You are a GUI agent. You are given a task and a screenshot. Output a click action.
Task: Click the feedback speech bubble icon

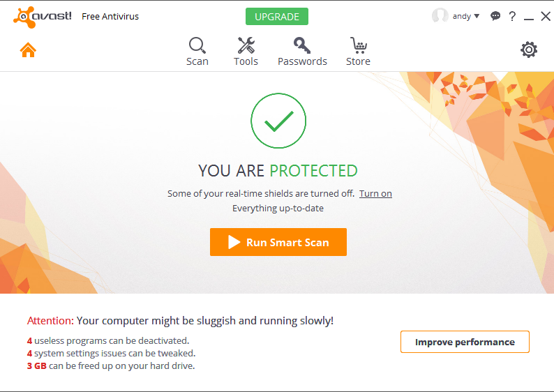pos(495,16)
